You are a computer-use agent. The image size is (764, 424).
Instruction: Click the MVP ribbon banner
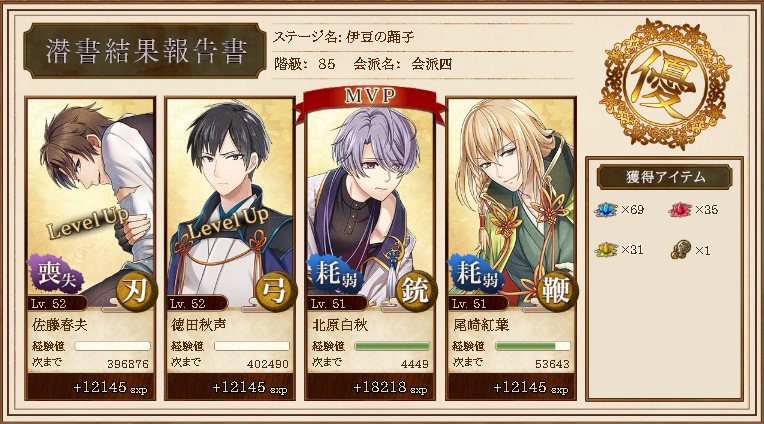370,100
